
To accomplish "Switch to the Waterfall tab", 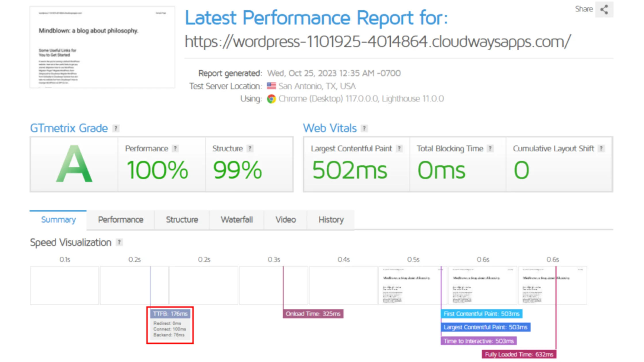I will tap(237, 219).
